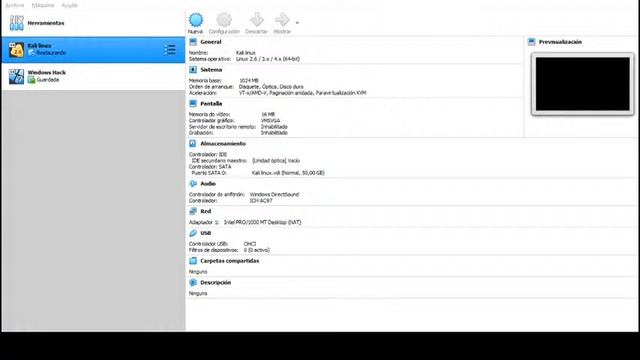Click the Sistema section icon
Image resolution: width=640 pixels, height=360 pixels.
pos(193,70)
